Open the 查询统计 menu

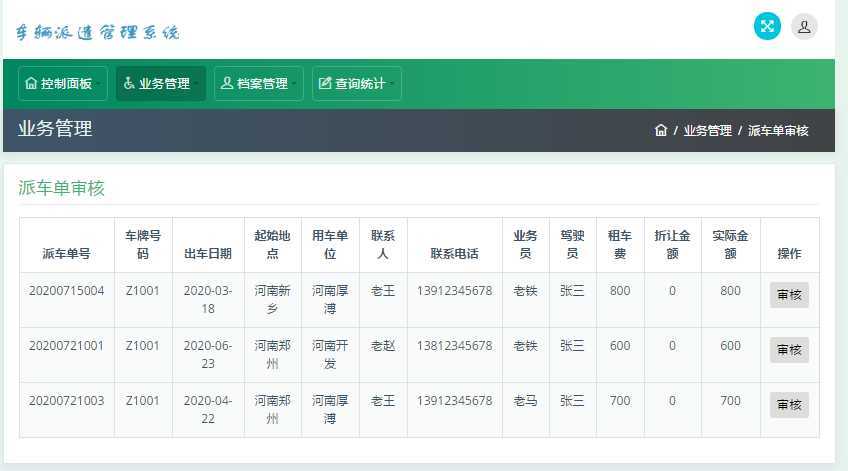pyautogui.click(x=356, y=83)
